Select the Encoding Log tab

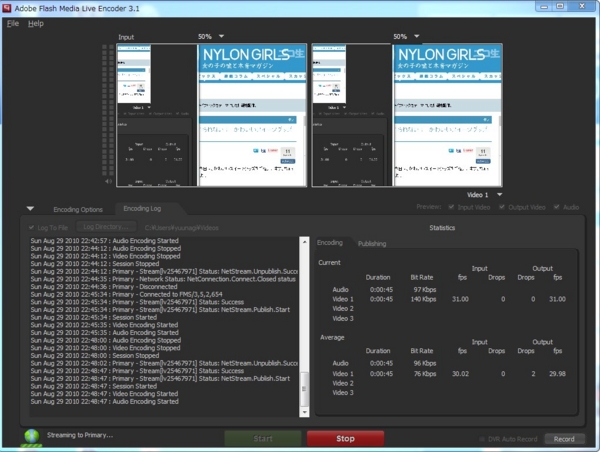[142, 209]
